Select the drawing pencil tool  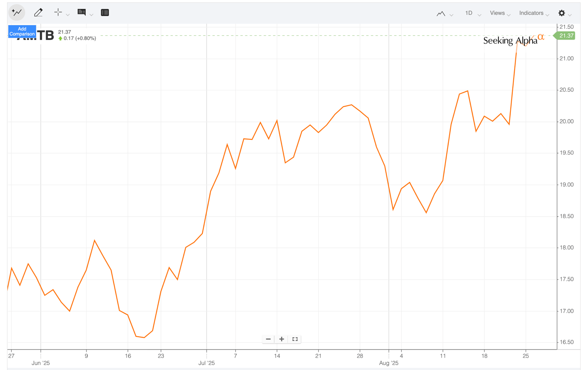pos(38,12)
